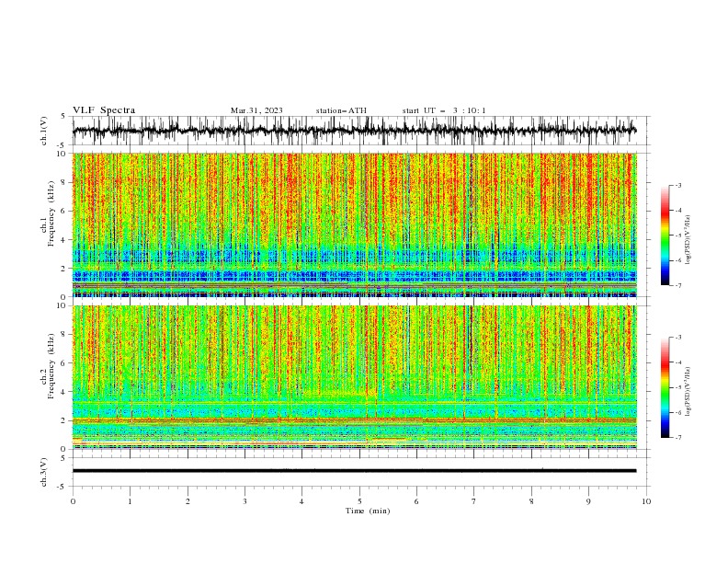This screenshot has width=728, height=563.
Task: Click the "VLF Spectra" title text
Action: point(104,110)
